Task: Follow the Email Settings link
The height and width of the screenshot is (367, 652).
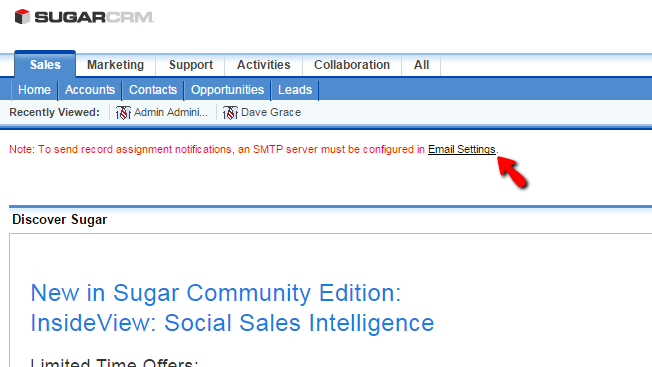Action: (x=462, y=149)
